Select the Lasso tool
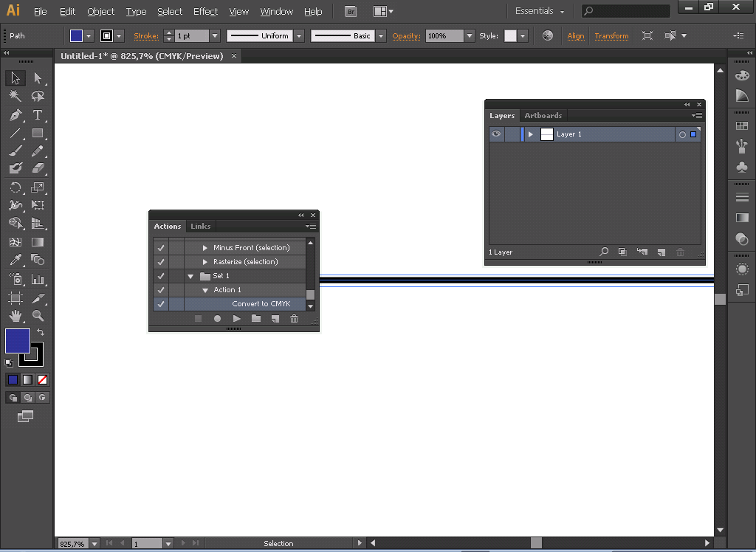The image size is (756, 552). [38, 97]
